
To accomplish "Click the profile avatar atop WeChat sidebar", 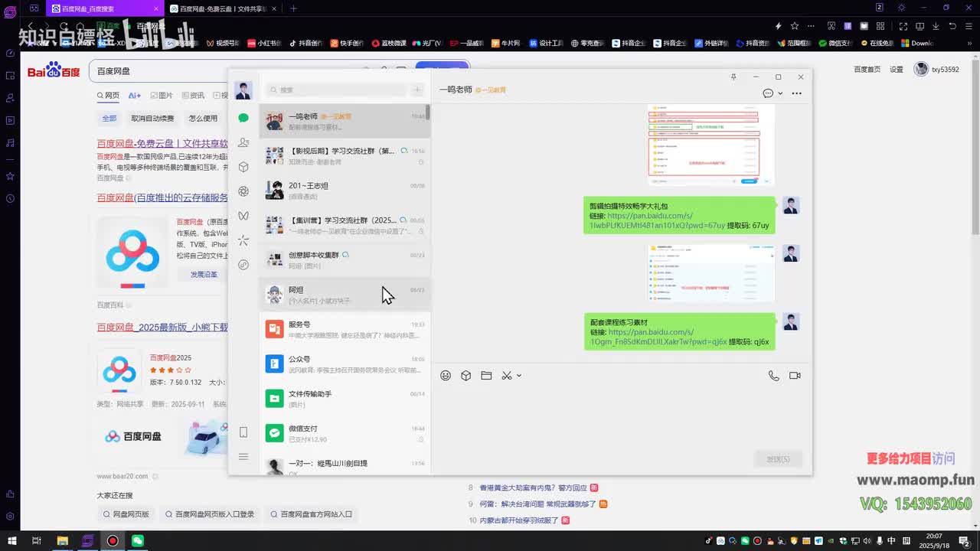I will [243, 90].
